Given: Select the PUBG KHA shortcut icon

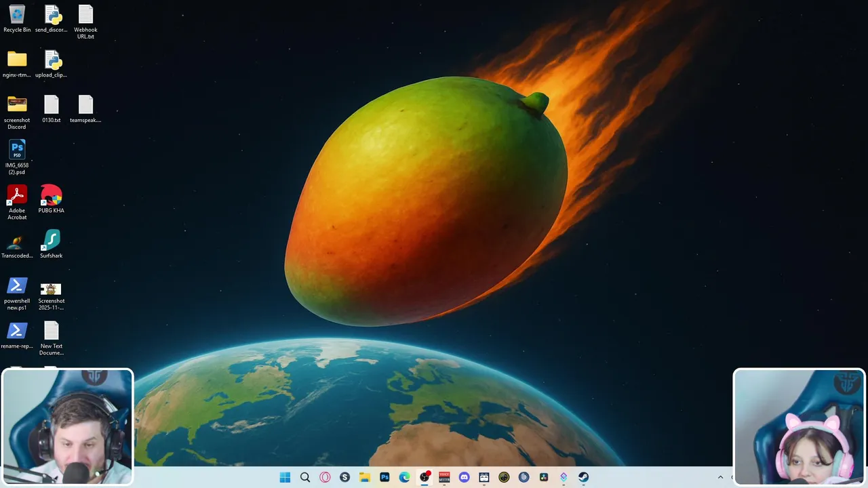Looking at the screenshot, I should click(x=52, y=199).
